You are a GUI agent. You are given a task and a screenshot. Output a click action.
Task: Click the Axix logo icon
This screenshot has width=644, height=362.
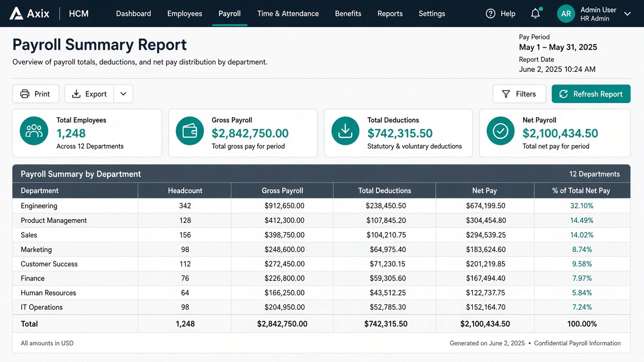[x=16, y=14]
